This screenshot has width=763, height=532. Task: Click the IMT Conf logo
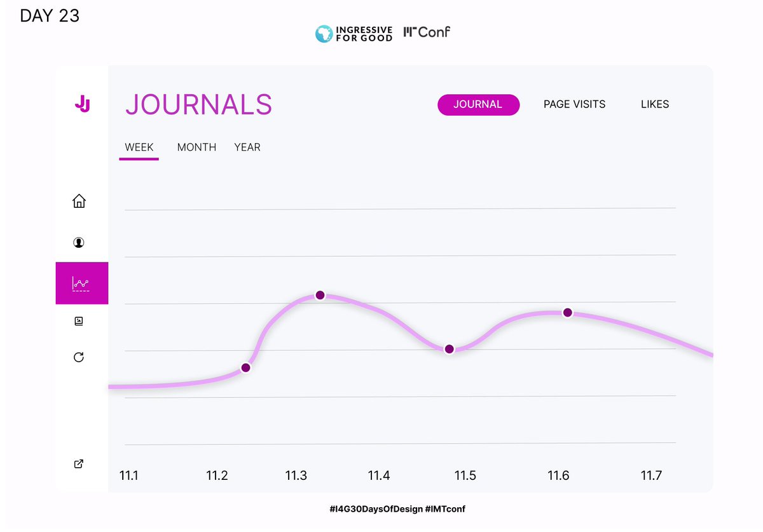point(427,32)
